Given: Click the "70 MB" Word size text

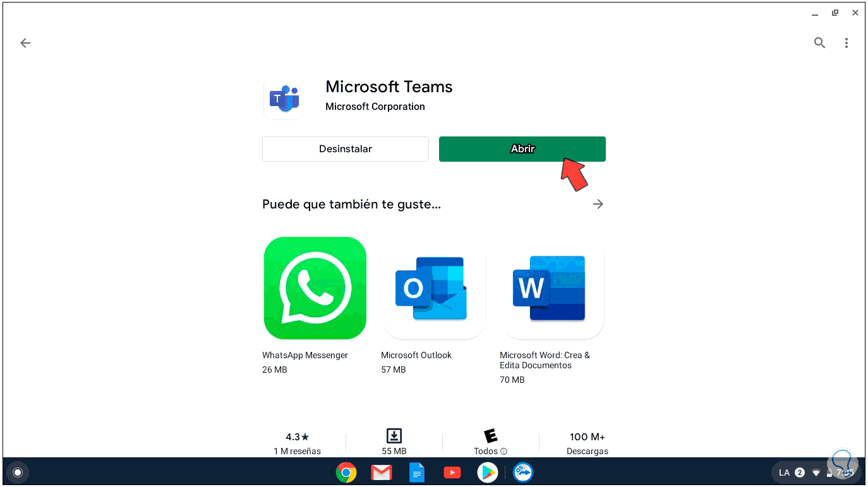Looking at the screenshot, I should click(x=512, y=380).
